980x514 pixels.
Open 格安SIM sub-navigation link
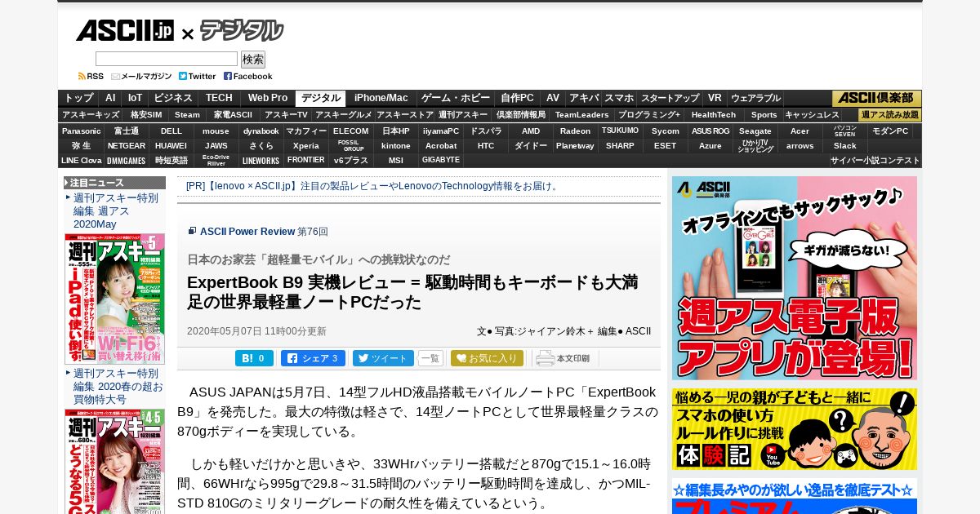(146, 115)
